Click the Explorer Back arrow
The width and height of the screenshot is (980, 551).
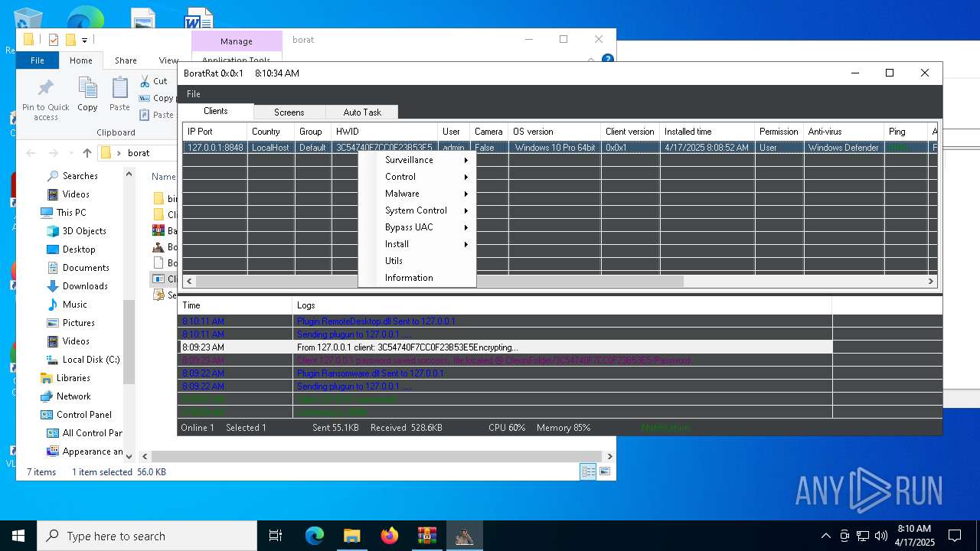tap(31, 153)
